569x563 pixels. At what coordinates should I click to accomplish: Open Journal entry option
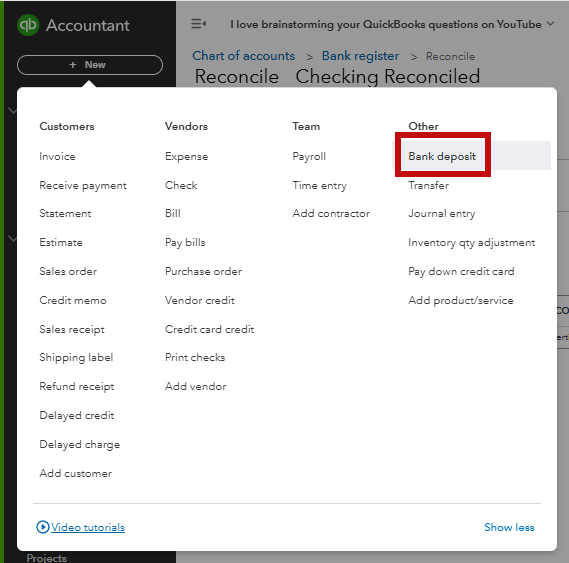coord(441,213)
